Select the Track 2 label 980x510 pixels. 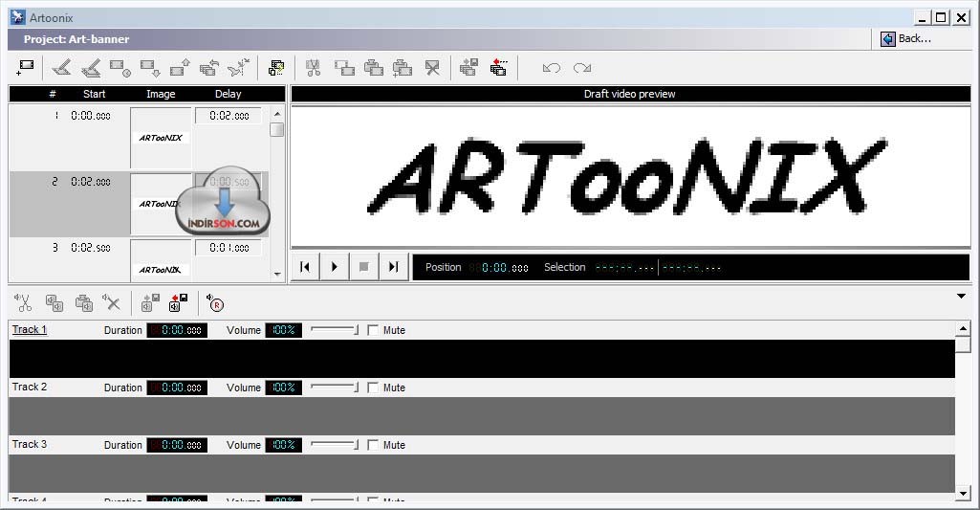(x=30, y=388)
